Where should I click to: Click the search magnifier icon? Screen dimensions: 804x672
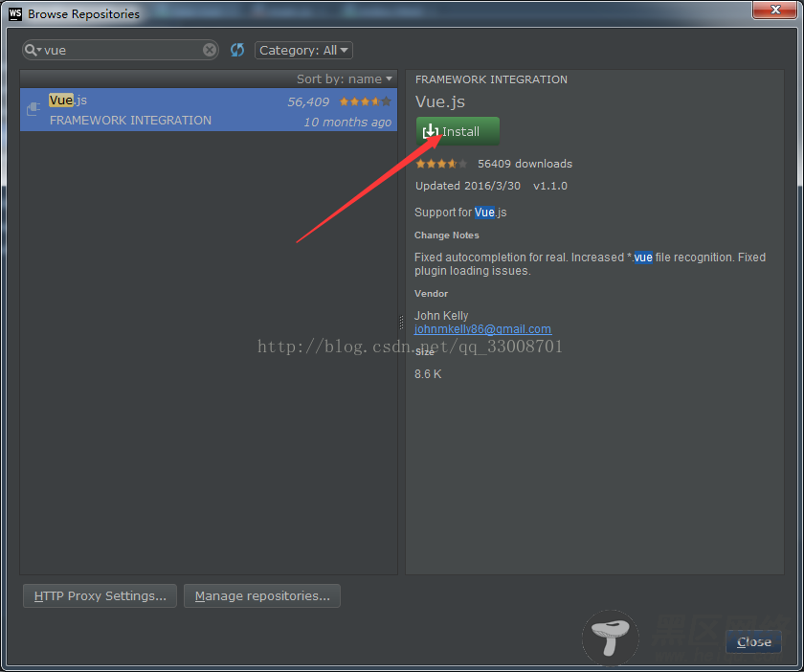click(x=31, y=50)
